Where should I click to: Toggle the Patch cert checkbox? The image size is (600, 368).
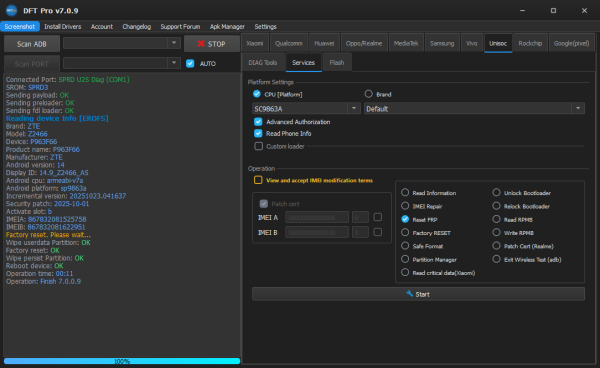tap(264, 204)
